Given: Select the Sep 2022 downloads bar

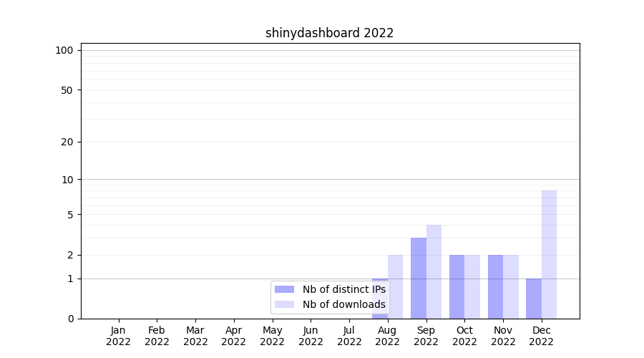Looking at the screenshot, I should [x=434, y=271].
